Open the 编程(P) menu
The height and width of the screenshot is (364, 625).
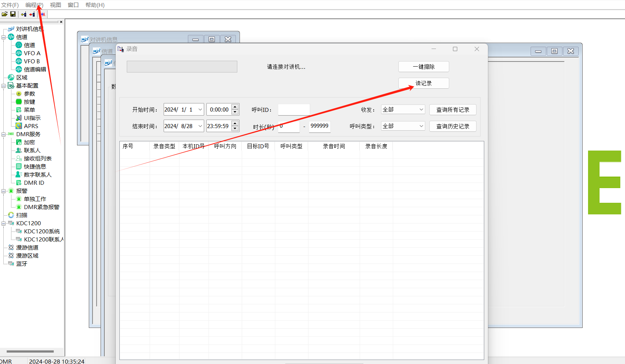34,5
